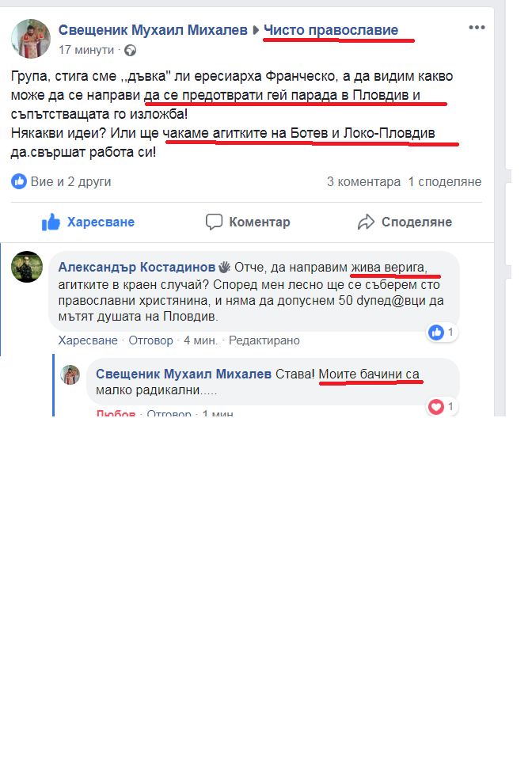Open Александър Костадинов's avatar thumbnail
The image size is (532, 764).
27,267
